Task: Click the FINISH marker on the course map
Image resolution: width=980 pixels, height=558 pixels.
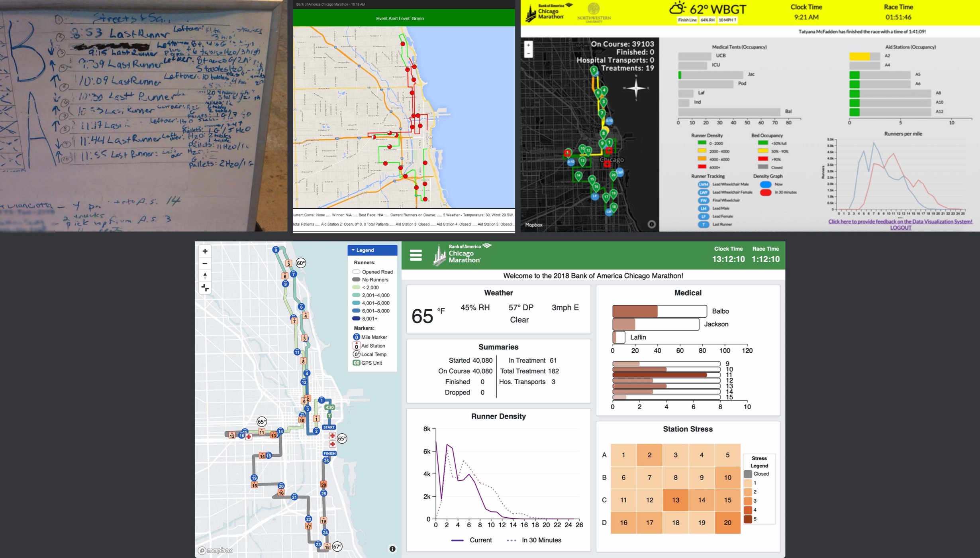Action: (x=329, y=453)
